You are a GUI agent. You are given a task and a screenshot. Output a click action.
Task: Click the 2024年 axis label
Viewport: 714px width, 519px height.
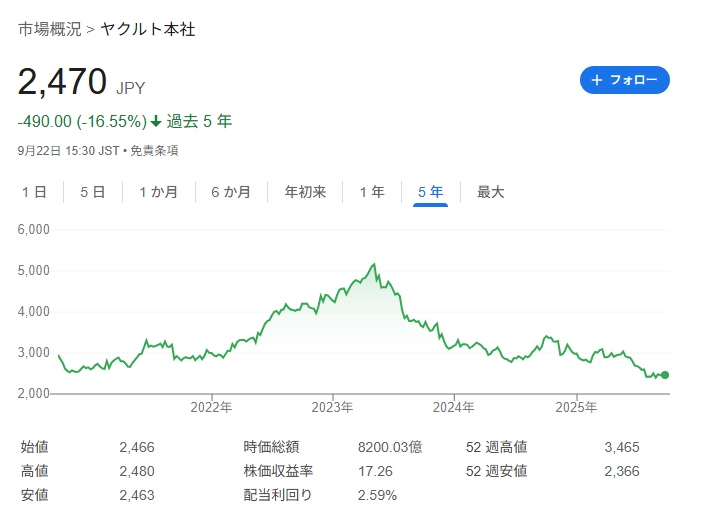(454, 407)
